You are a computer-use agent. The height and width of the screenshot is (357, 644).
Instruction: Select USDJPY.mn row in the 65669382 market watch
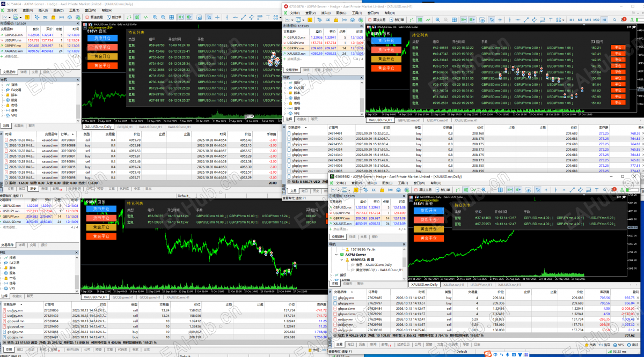click(x=368, y=213)
